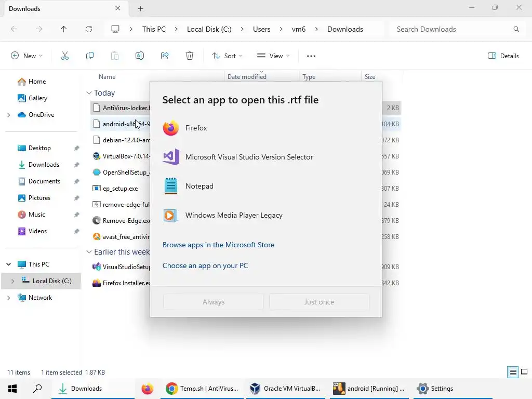The width and height of the screenshot is (532, 399).
Task: Click Users in the address path
Action: (262, 29)
